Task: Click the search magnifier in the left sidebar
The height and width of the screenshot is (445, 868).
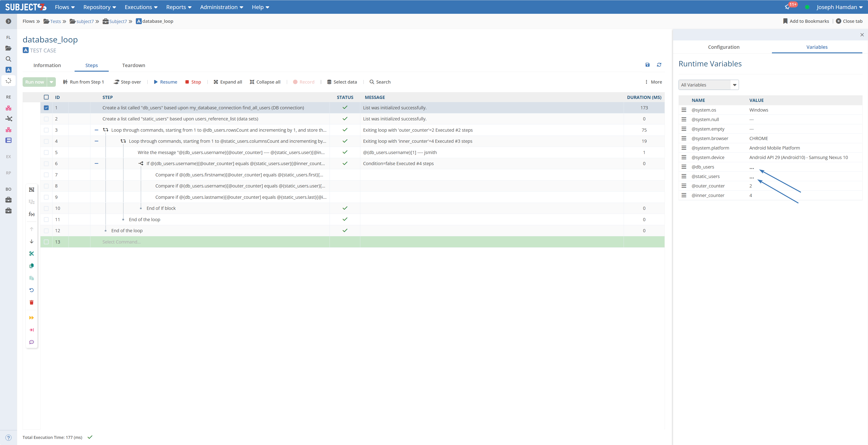Action: (x=8, y=59)
